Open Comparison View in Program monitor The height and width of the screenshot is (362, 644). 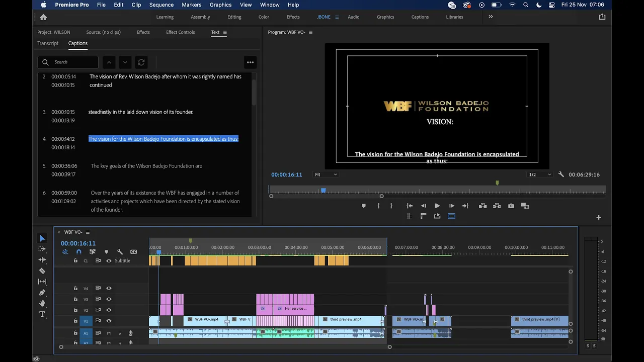525,206
